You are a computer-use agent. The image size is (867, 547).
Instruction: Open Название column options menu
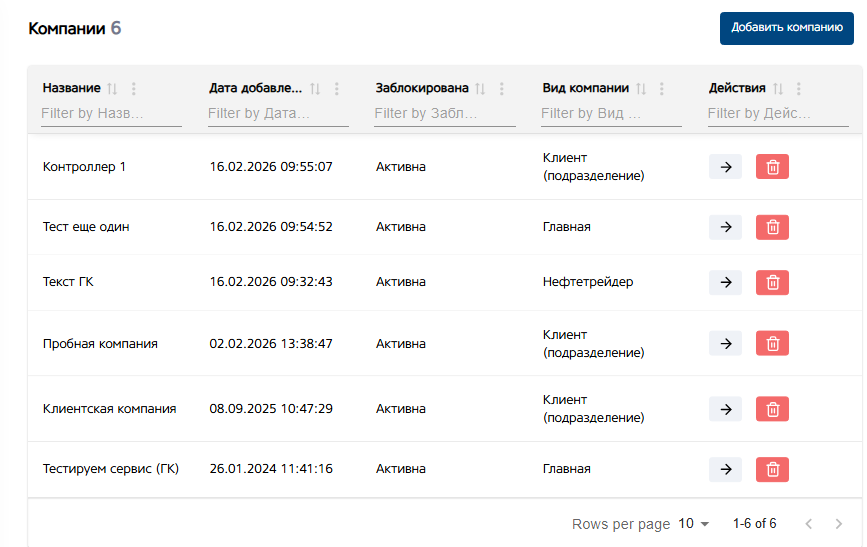134,88
